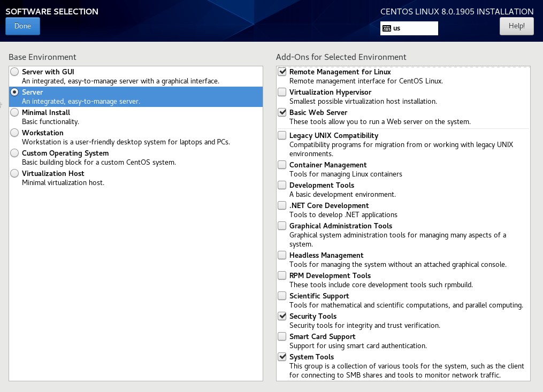The image size is (543, 392).
Task: Click the Done button
Action: (22, 26)
